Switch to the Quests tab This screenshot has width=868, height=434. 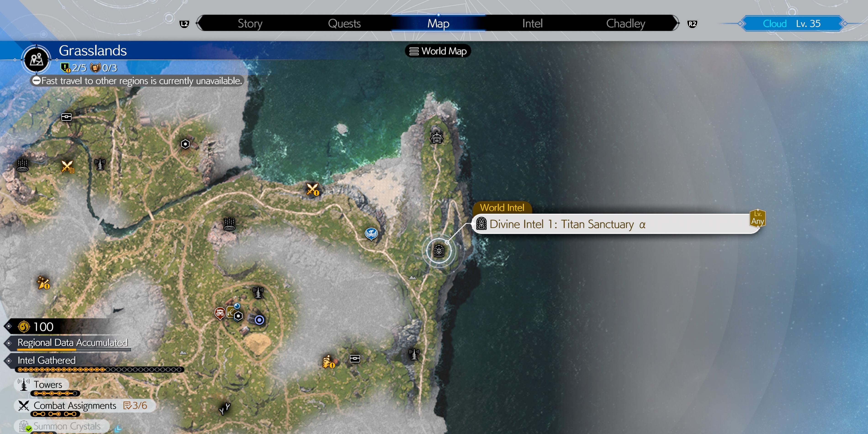coord(344,23)
